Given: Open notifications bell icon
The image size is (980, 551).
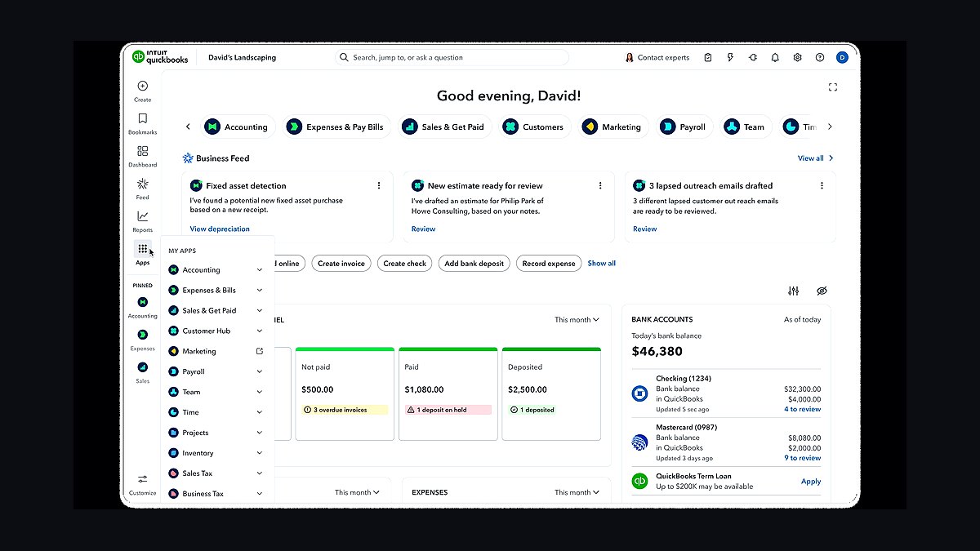Looking at the screenshot, I should [775, 58].
